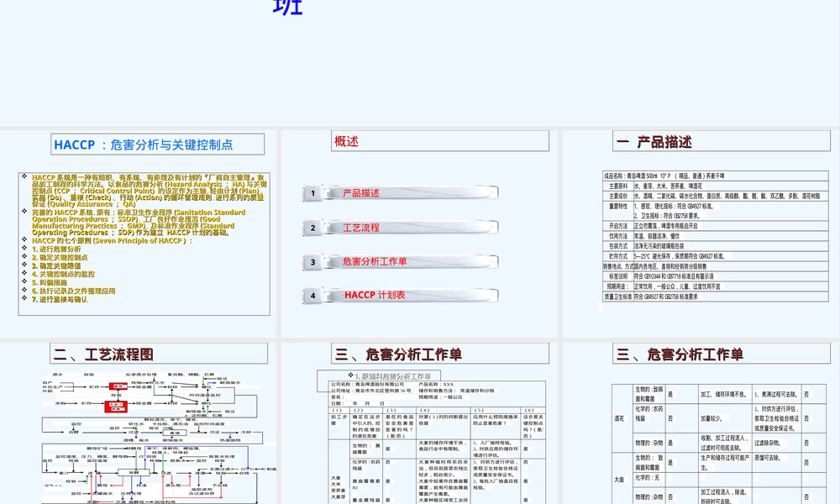Click the 1. 原辅料危害分析工作单 caption

pyautogui.click(x=393, y=376)
